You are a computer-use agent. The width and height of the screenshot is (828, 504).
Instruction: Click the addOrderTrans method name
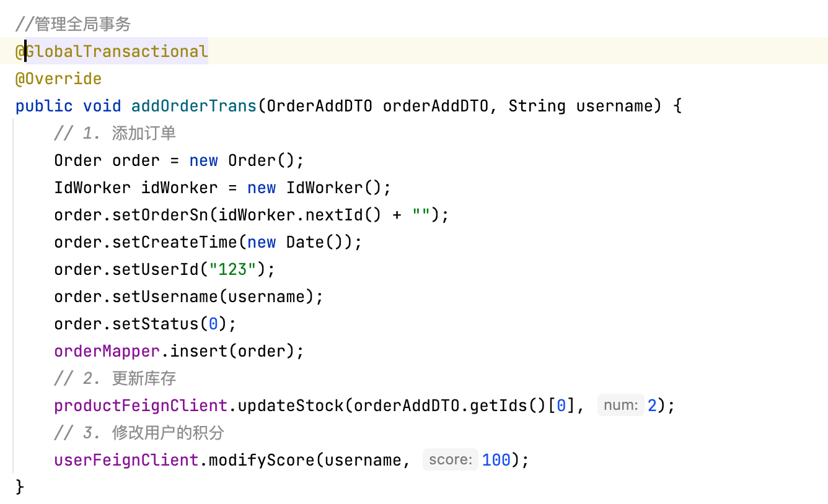[x=194, y=106]
